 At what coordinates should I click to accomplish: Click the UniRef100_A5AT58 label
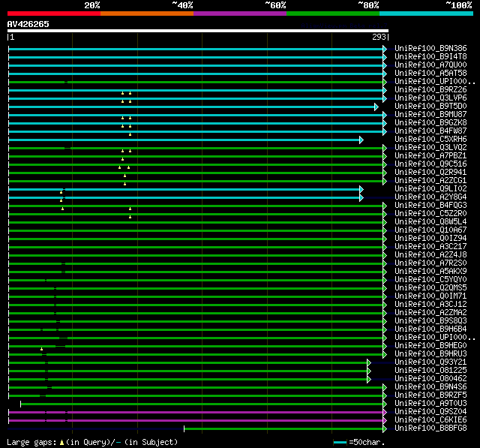click(430, 74)
